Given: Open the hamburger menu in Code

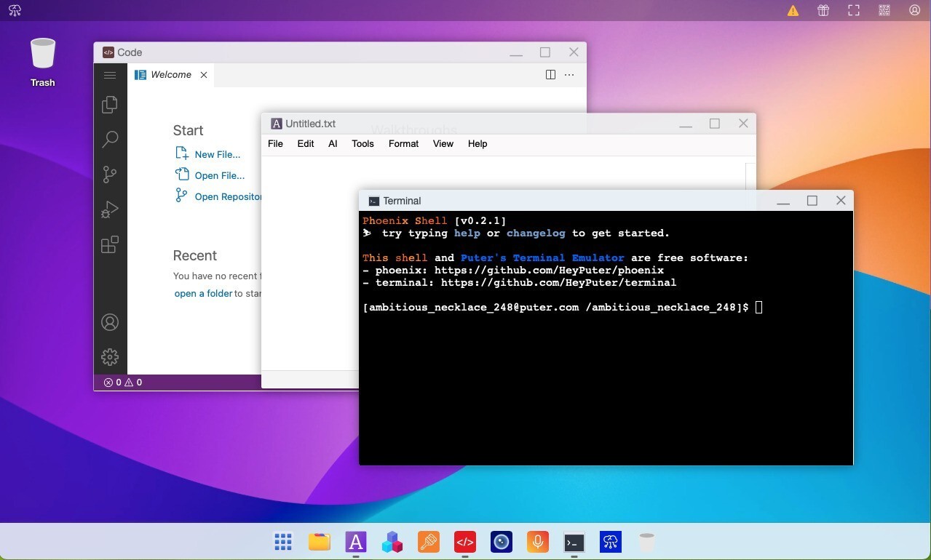Looking at the screenshot, I should (110, 75).
